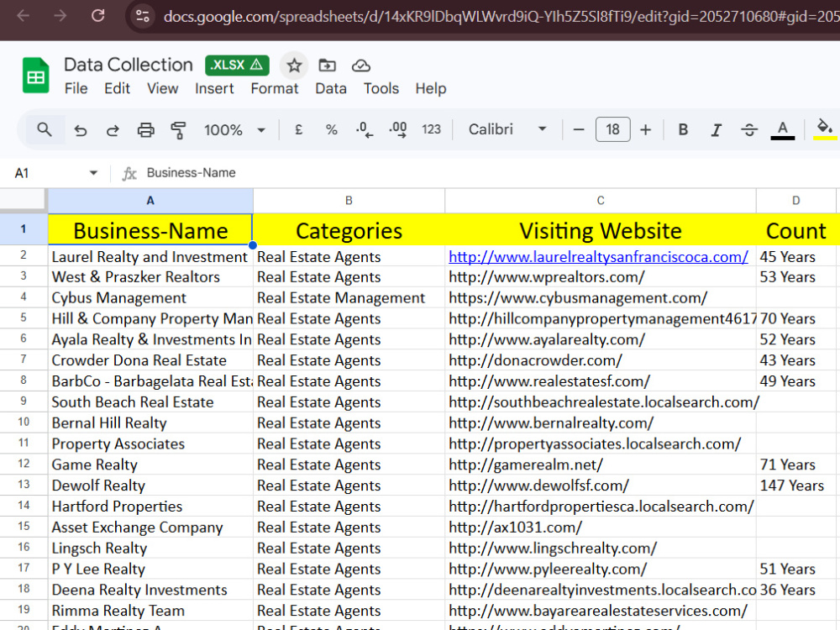Open site info icon in address bar
The width and height of the screenshot is (840, 630).
[143, 16]
